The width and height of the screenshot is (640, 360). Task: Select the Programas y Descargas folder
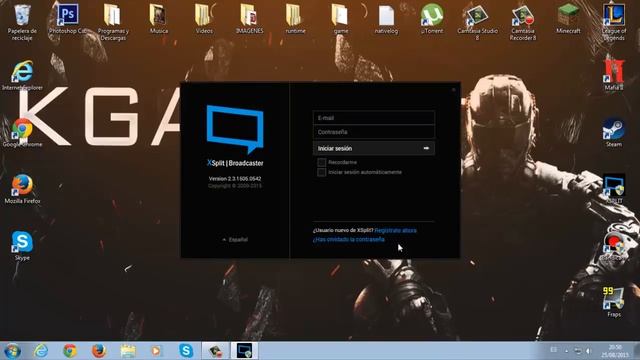tap(113, 22)
